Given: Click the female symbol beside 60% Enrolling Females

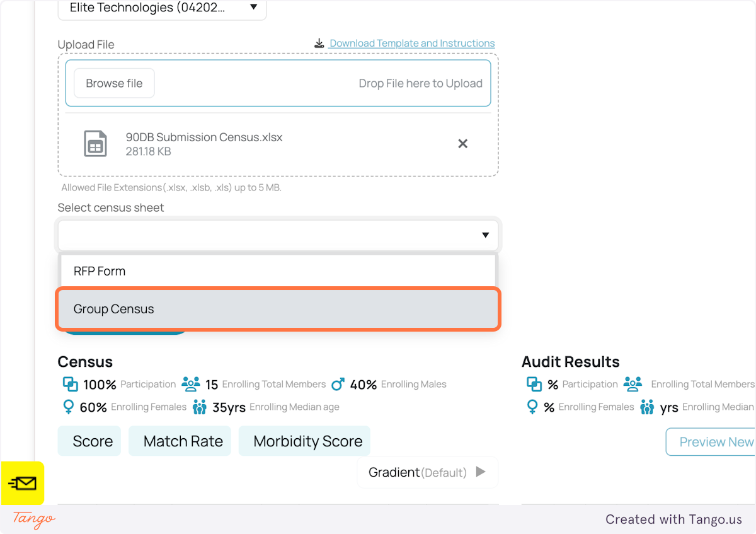Looking at the screenshot, I should tap(67, 407).
